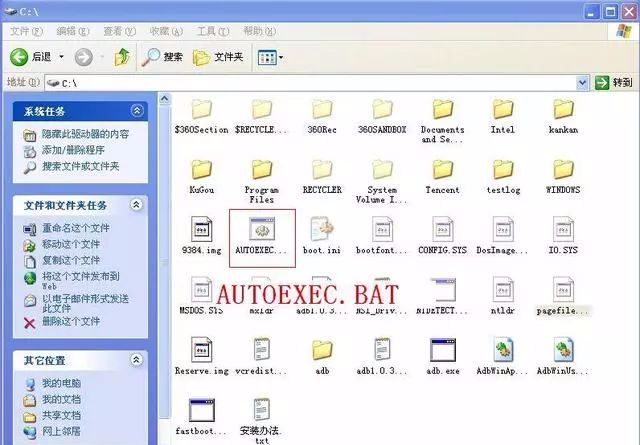Expand the address bar dropdown
This screenshot has width=640, height=445.
582,83
